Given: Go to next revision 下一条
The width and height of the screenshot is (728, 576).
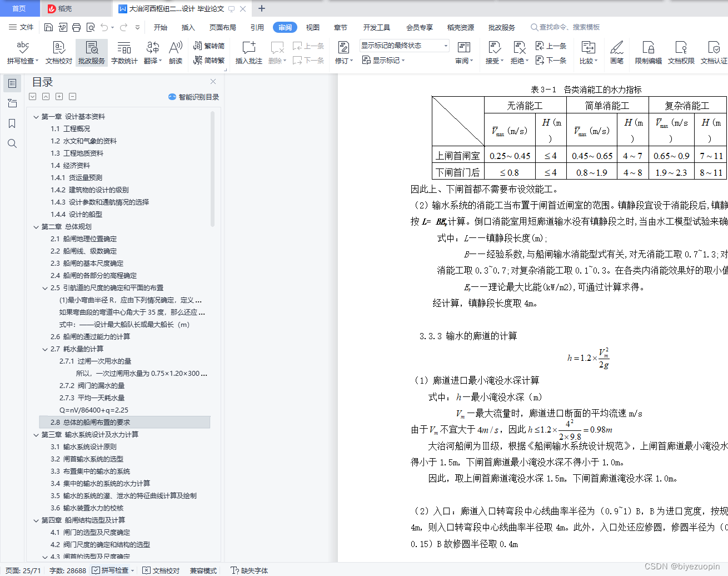Looking at the screenshot, I should 551,60.
